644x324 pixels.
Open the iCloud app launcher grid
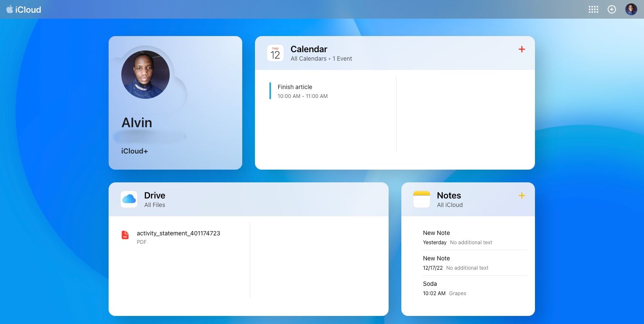[x=593, y=9]
